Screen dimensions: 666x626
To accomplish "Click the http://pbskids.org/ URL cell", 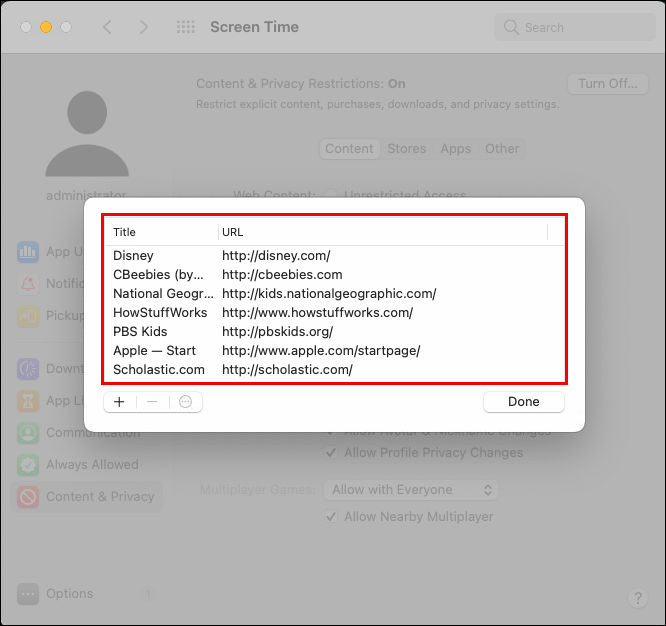I will pos(277,332).
